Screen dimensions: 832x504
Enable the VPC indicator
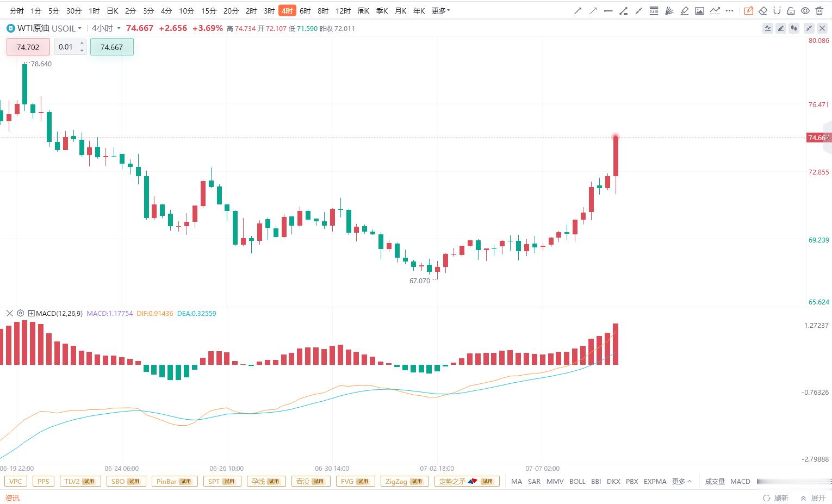coord(16,481)
